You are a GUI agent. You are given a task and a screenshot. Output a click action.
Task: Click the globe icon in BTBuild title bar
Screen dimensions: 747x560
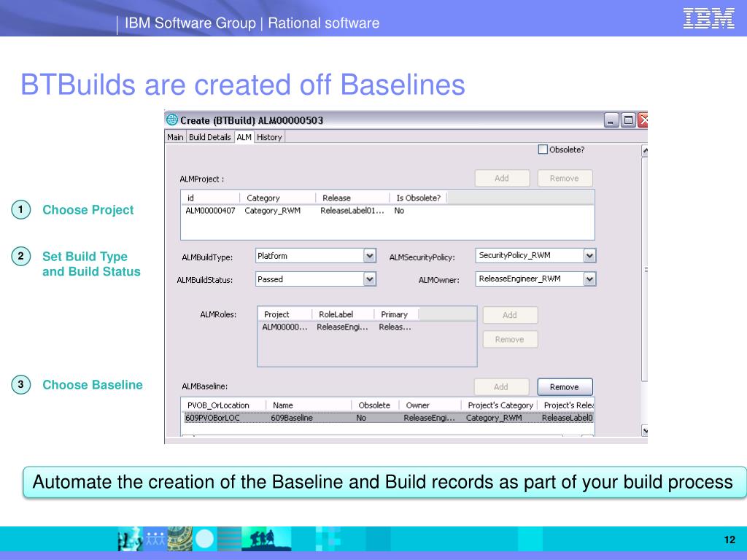172,120
